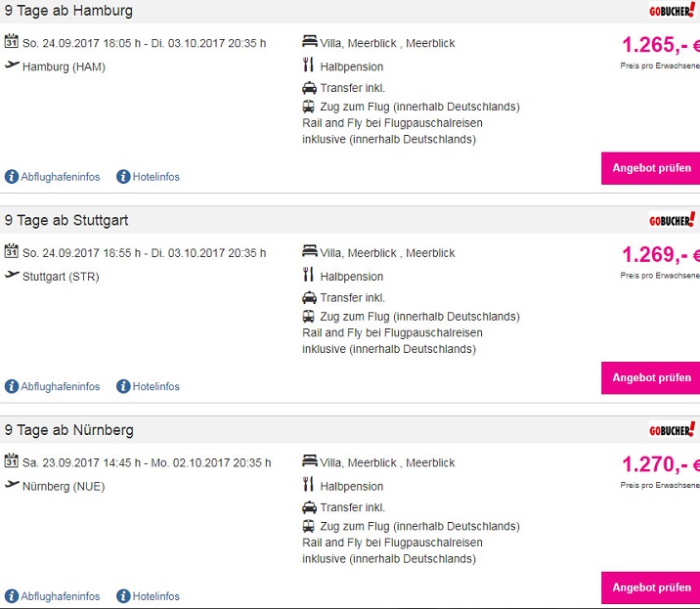Open Hotelinfos link for the Hamburg offer
Viewport: 700px width, 609px height.
pos(156,177)
